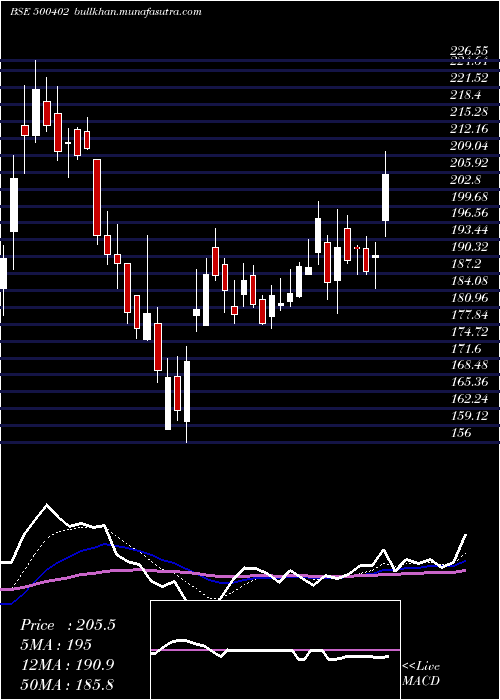Click the BSE 500402 symbol label
This screenshot has height=700, width=500.
[x=39, y=12]
